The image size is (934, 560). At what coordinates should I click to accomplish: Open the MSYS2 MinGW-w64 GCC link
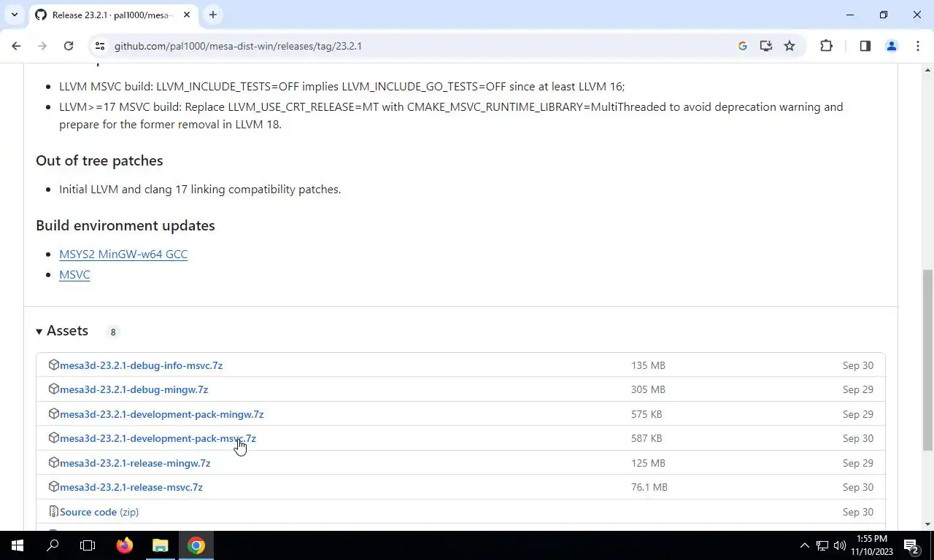pyautogui.click(x=123, y=254)
